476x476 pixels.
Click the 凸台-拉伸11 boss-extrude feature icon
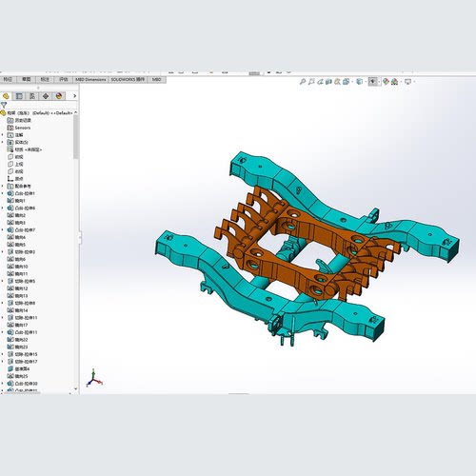(10, 332)
